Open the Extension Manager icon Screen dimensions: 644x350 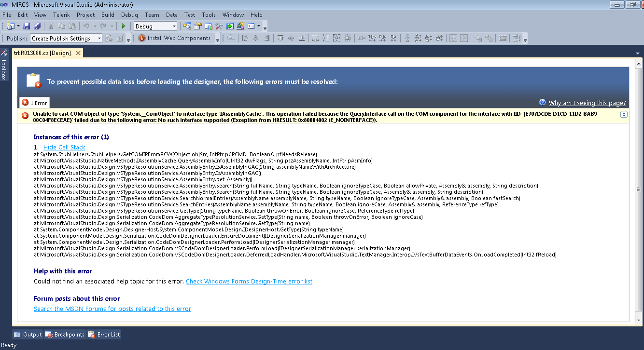point(240,26)
